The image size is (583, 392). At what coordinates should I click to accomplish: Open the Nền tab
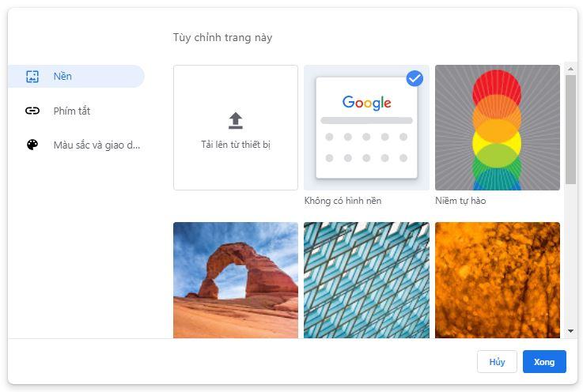tap(76, 77)
